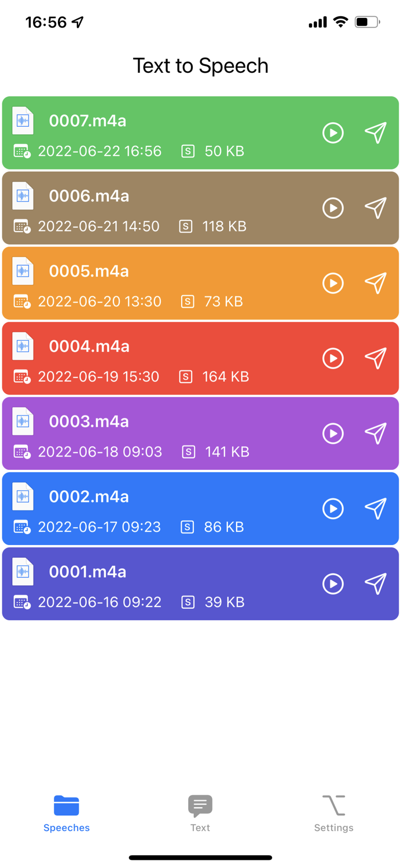Click the size badge icon on 0005.m4a
401x868 pixels.
point(188,301)
